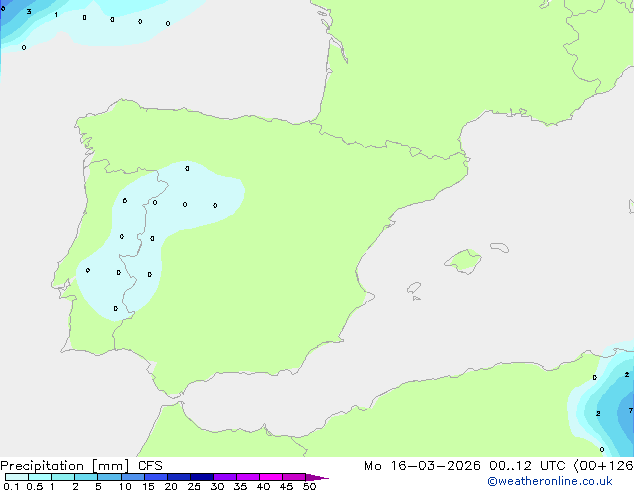Select the 'Precipitation [mm] CFS' title text
Screen dimensions: 634x490
click(x=81, y=466)
